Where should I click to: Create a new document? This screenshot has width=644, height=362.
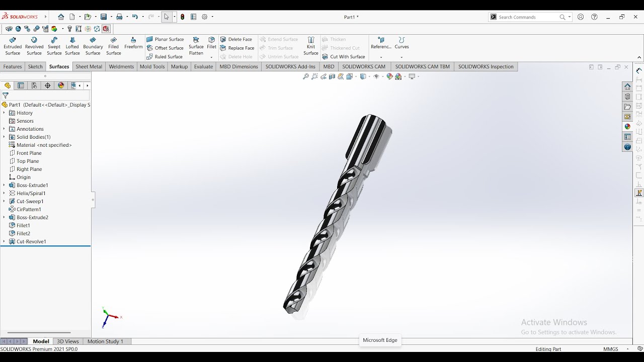point(72,17)
